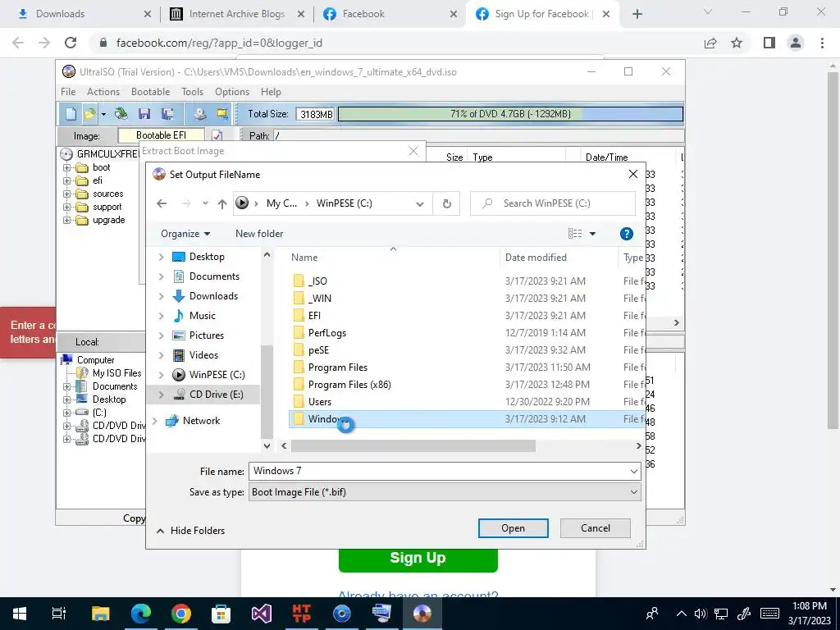Click the Save As icon in UltraISO toolbar

(x=167, y=113)
